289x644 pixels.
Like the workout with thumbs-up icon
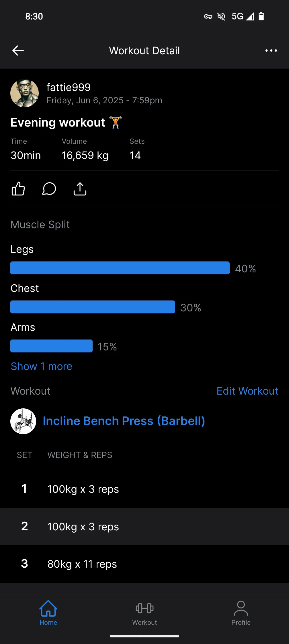[x=18, y=189]
